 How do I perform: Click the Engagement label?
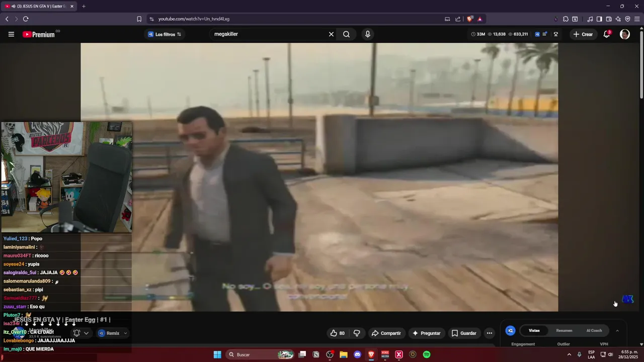point(523,344)
